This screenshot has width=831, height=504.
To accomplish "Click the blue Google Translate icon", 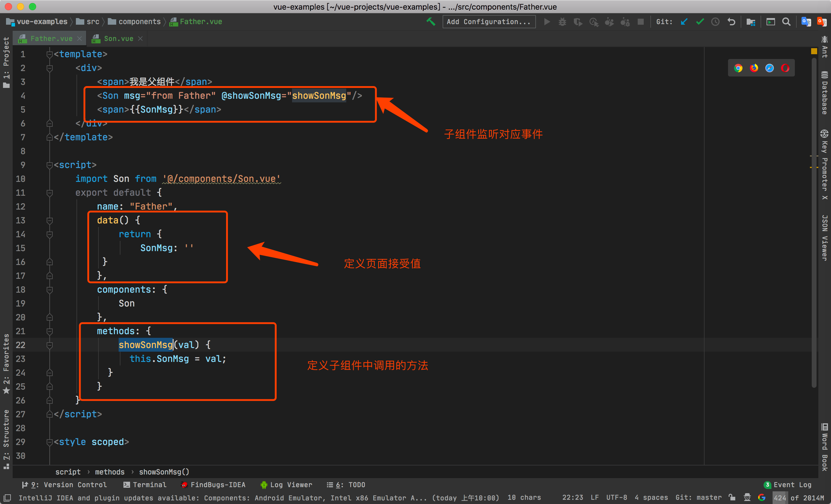I will pos(806,22).
